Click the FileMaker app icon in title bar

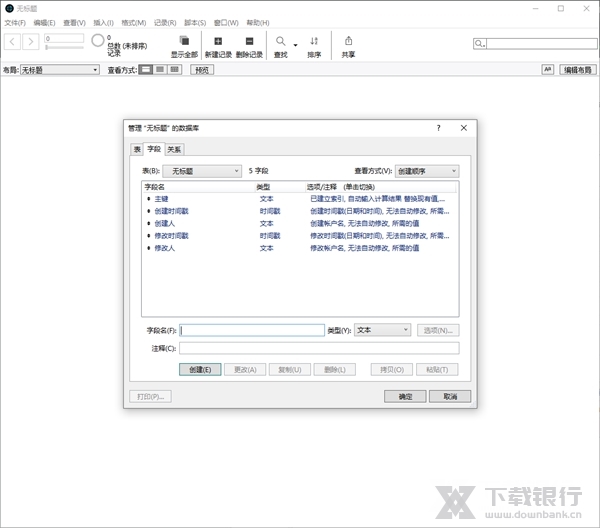[9, 8]
